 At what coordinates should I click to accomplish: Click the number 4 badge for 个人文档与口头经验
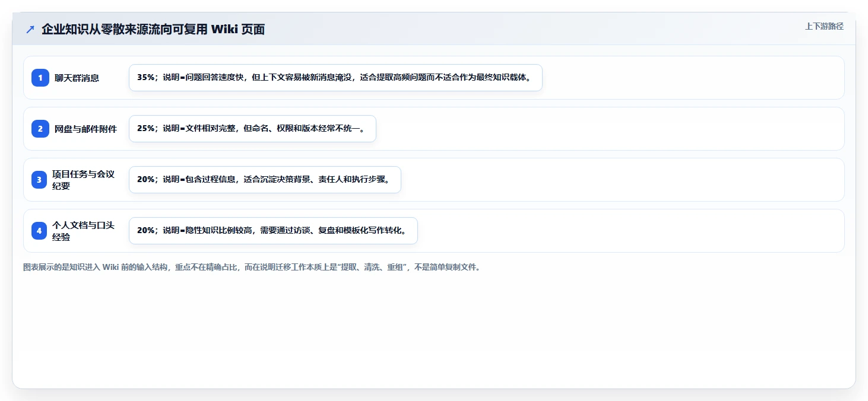coord(40,231)
